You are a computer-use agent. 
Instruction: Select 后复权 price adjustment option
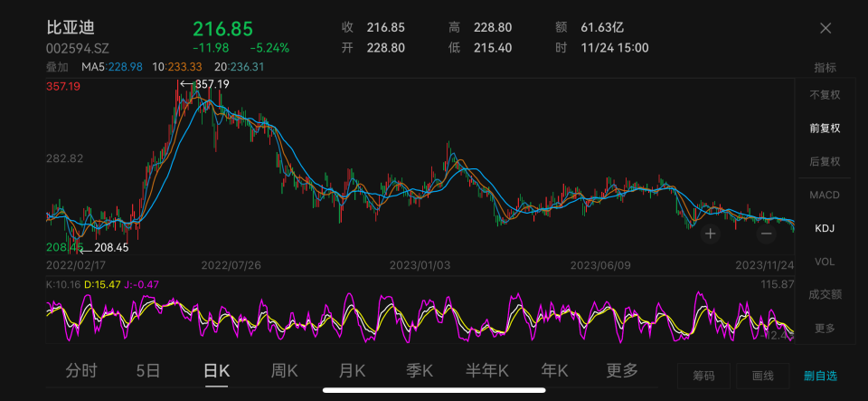click(824, 161)
